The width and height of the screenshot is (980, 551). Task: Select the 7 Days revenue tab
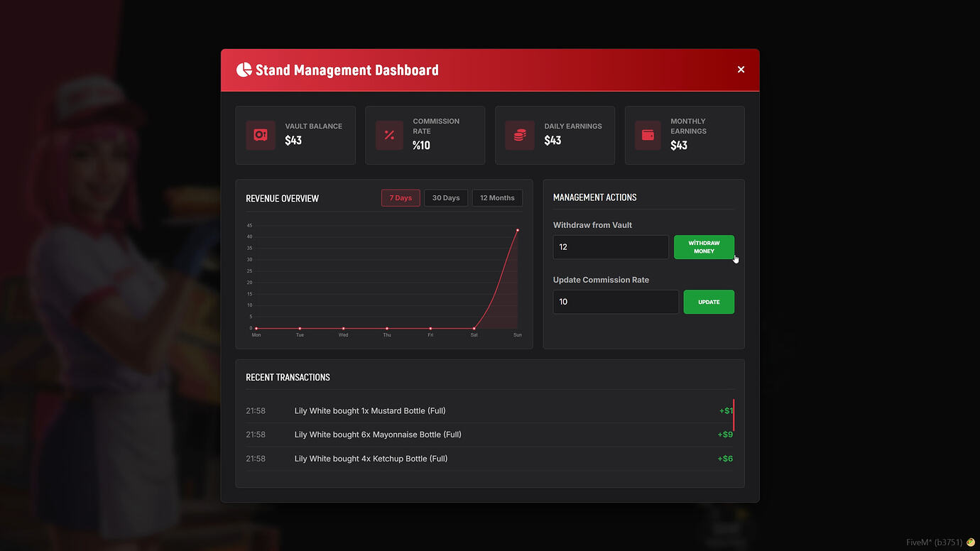(x=401, y=198)
